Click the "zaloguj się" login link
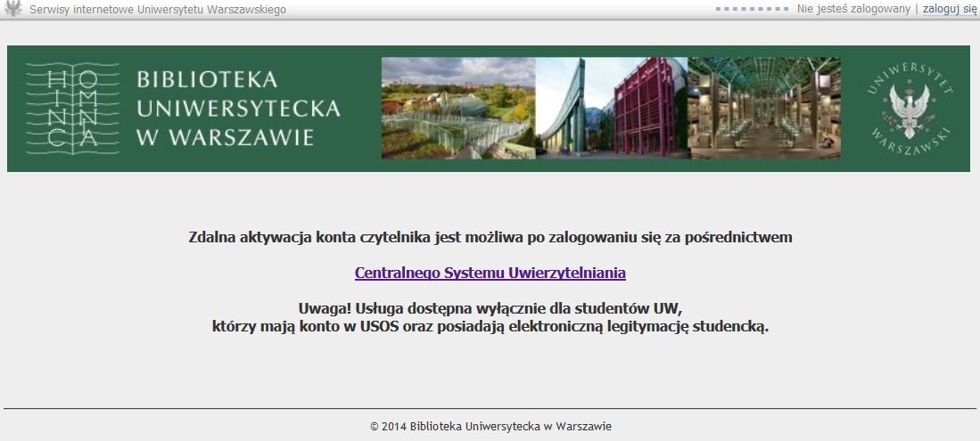Image resolution: width=980 pixels, height=441 pixels. click(x=950, y=10)
